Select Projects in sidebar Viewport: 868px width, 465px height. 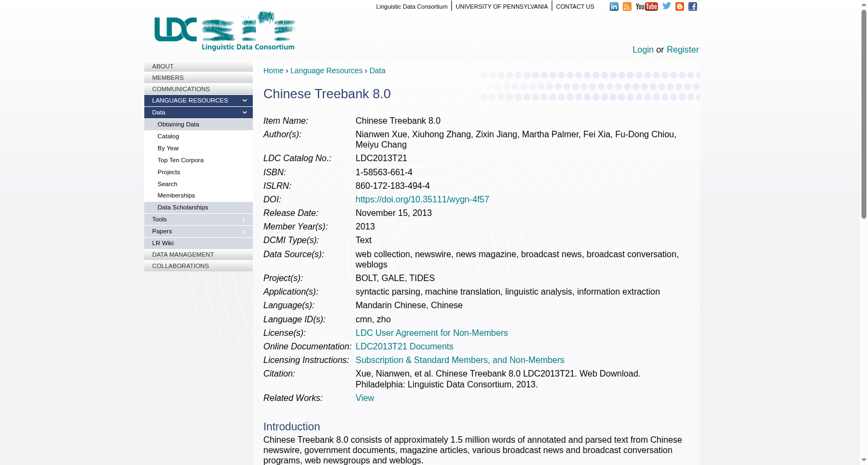199,172
